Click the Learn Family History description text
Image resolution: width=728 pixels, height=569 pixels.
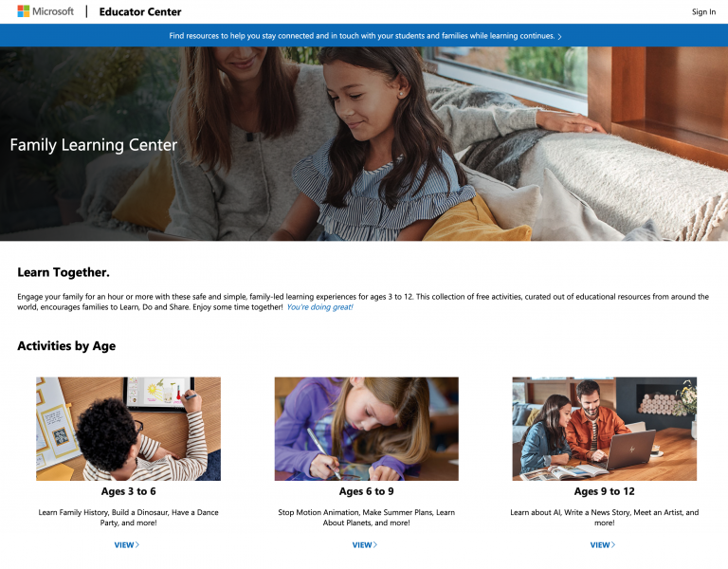tap(128, 517)
